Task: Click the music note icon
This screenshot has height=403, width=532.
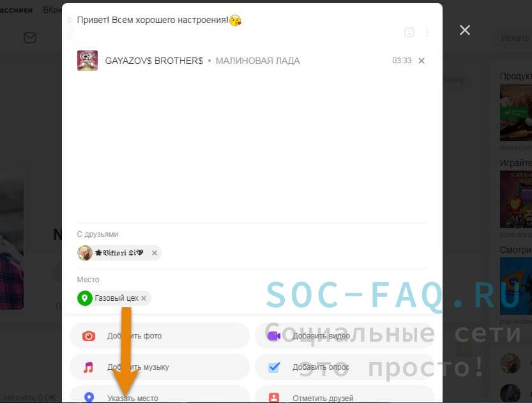Action: coord(89,367)
